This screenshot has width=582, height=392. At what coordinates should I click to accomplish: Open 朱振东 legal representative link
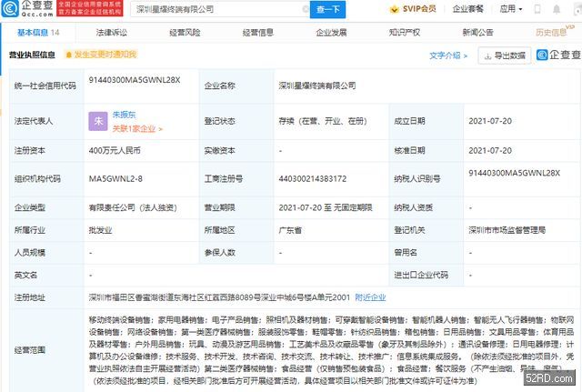[129, 115]
